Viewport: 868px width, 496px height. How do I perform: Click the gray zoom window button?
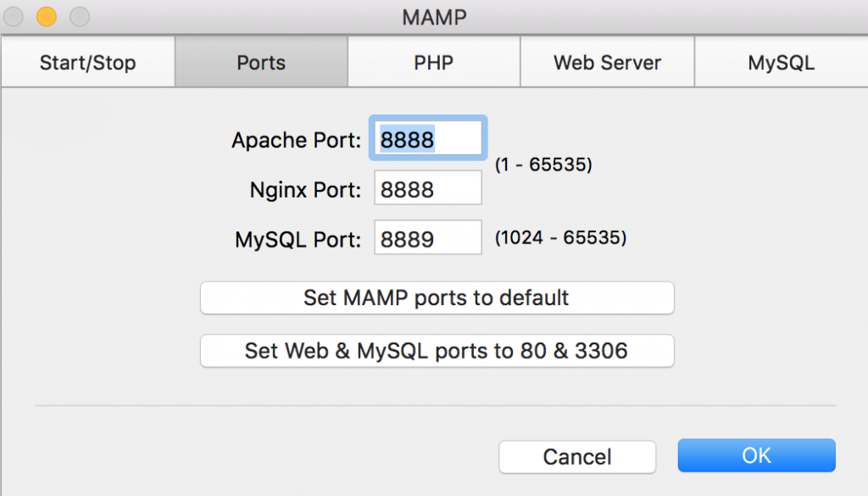pyautogui.click(x=79, y=16)
